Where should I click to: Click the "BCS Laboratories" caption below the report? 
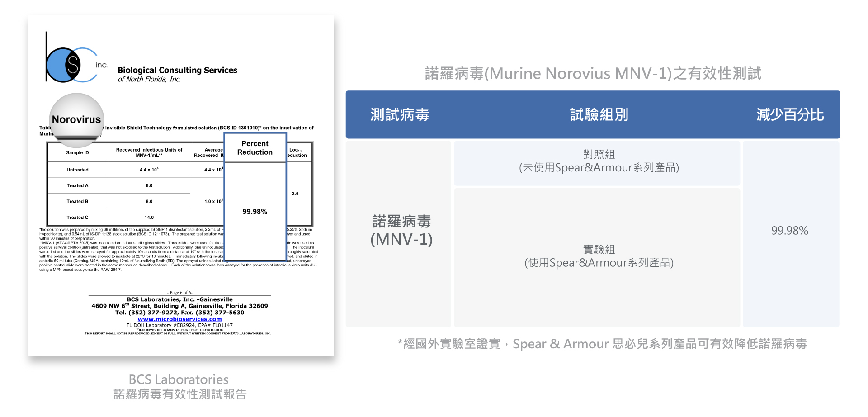tap(179, 379)
